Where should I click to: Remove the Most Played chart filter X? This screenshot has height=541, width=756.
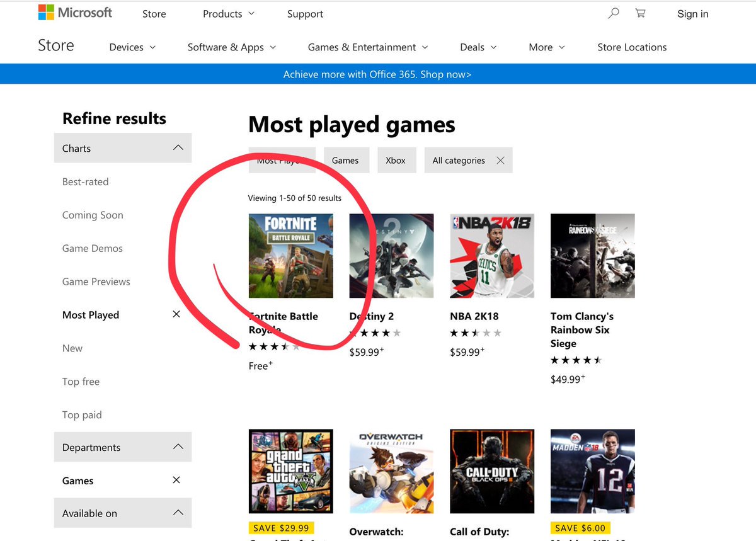click(x=176, y=314)
